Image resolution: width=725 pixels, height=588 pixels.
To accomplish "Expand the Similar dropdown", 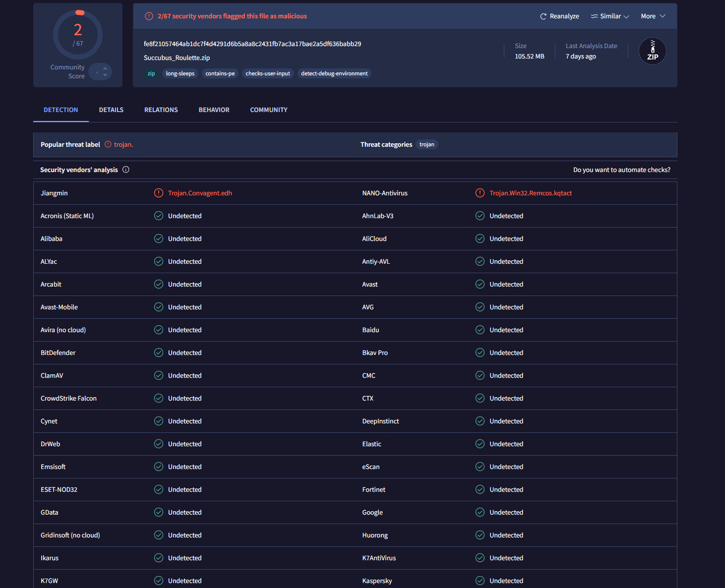I will click(610, 16).
